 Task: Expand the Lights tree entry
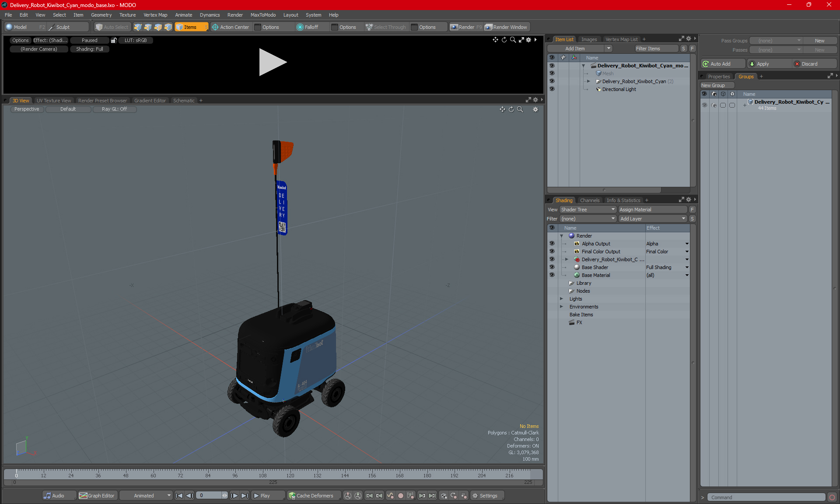tap(561, 299)
